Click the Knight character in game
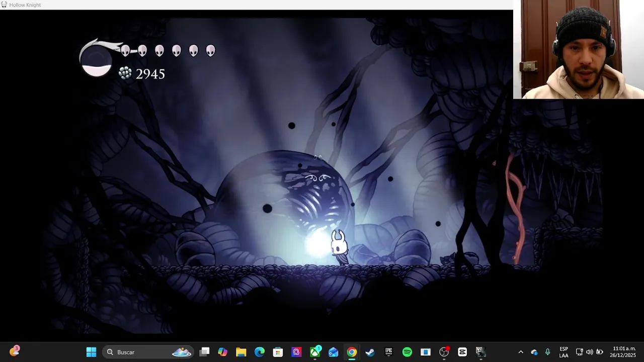This screenshot has height=362, width=644. coord(339,247)
